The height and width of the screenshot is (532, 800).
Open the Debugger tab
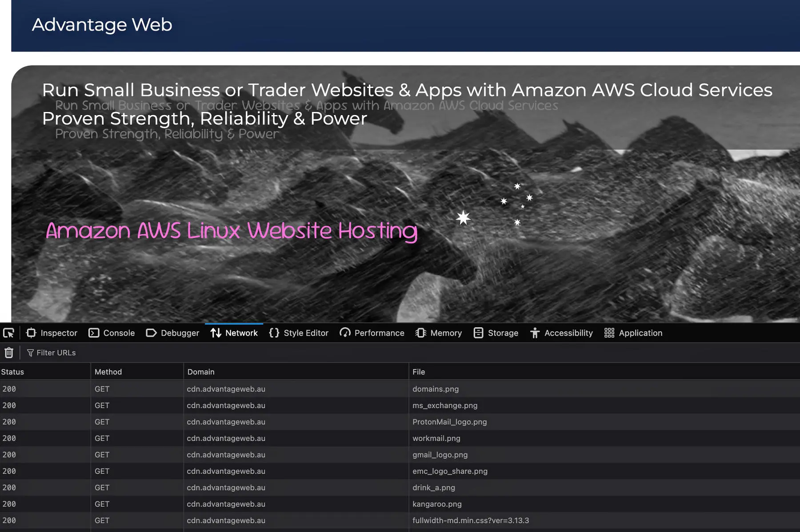(x=172, y=333)
